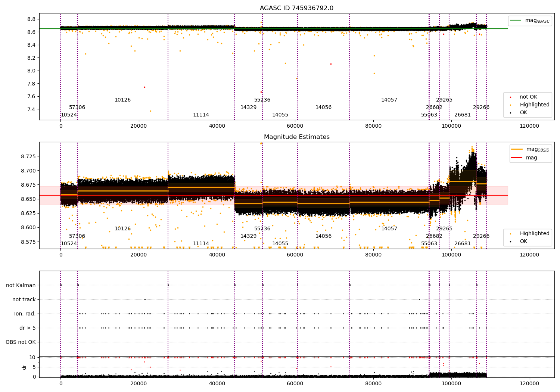Select 'Highlighted' legend entry in middle plot

point(530,234)
